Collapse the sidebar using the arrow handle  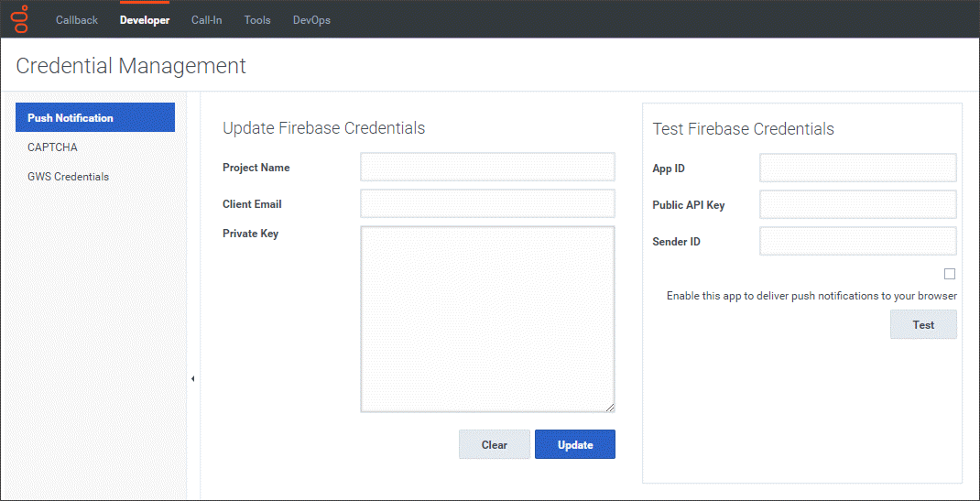[192, 379]
